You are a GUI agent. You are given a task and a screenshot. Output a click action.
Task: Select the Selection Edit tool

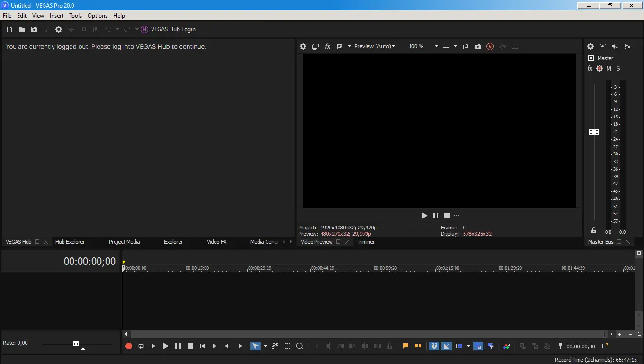pos(287,346)
